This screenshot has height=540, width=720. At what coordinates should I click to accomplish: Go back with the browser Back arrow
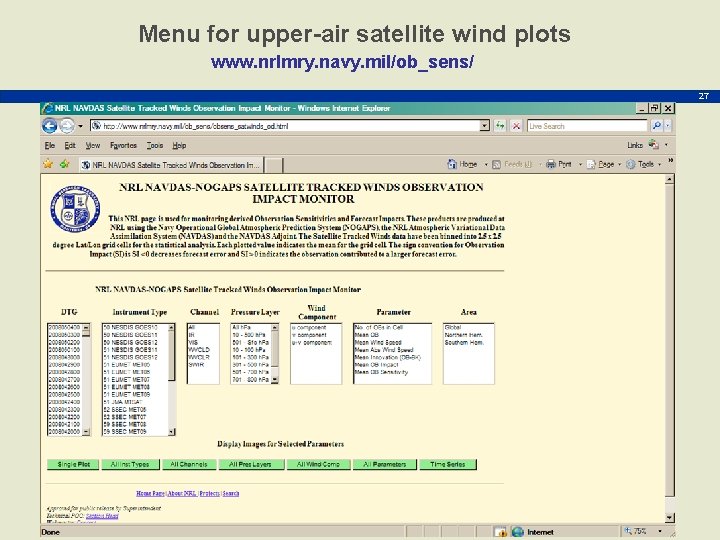pos(50,126)
